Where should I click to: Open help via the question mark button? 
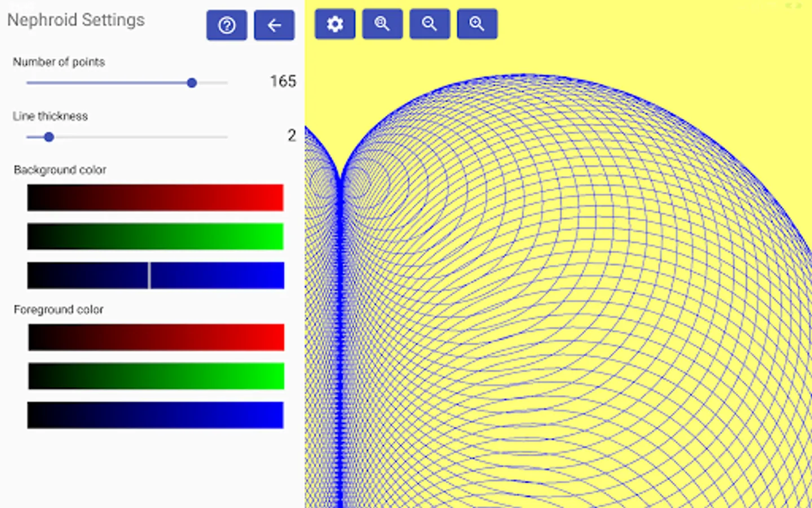(227, 25)
